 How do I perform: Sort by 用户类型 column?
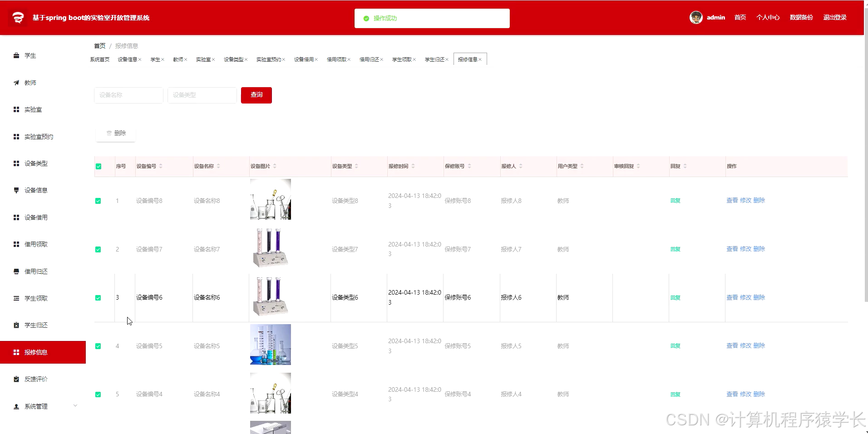(x=582, y=166)
